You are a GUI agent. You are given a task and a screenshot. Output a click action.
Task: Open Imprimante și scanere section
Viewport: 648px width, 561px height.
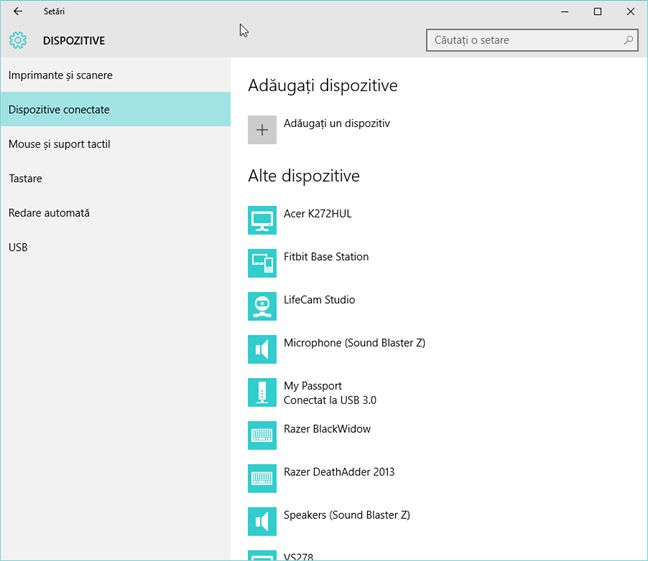click(x=115, y=75)
